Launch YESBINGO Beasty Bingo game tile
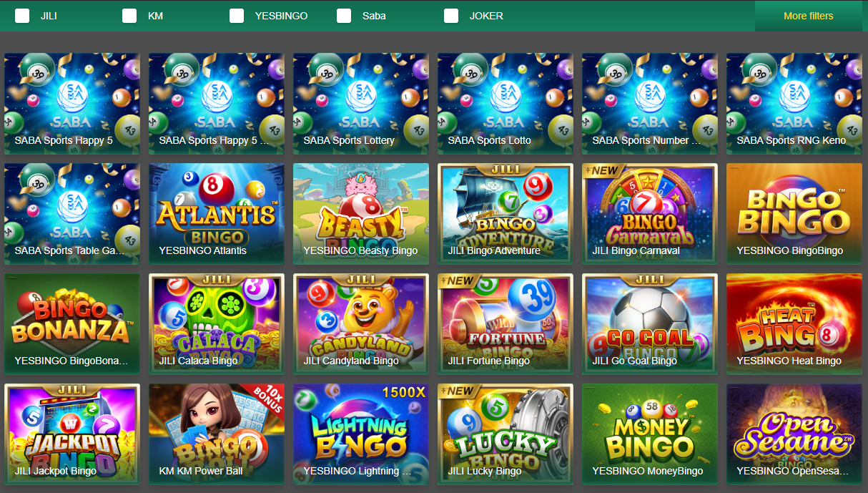Viewport: 868px width, 493px height. (x=361, y=214)
